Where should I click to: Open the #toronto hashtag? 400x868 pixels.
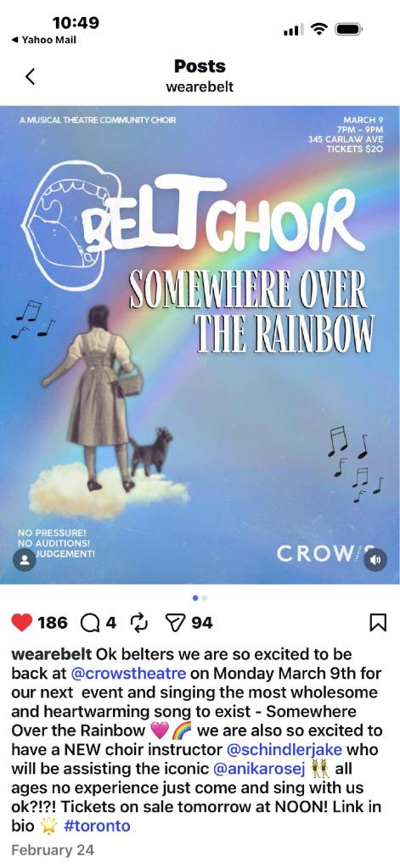[x=97, y=826]
